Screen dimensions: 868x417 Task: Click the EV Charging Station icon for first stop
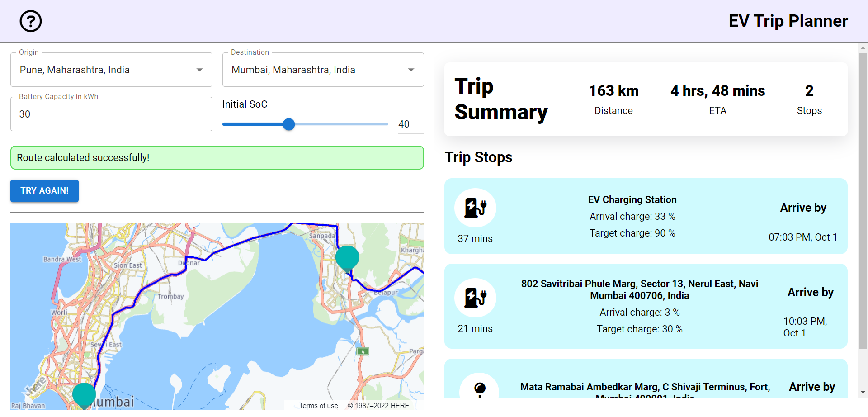click(x=475, y=208)
